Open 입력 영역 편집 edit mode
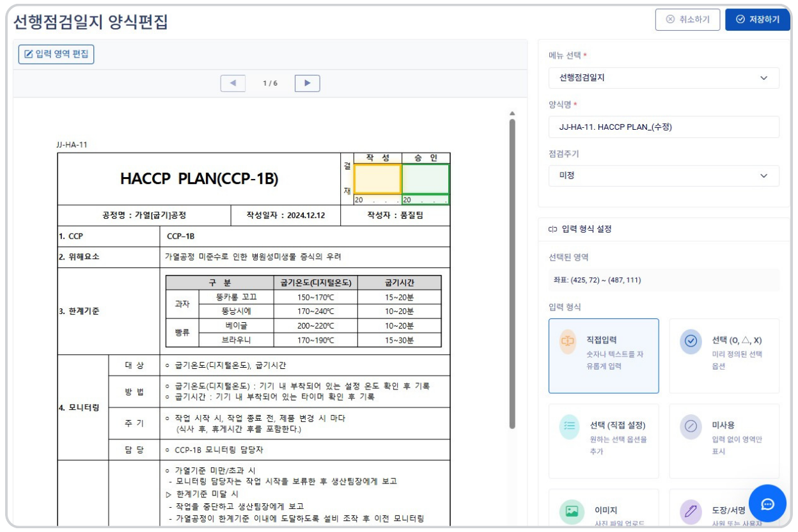The image size is (798, 532). click(56, 54)
